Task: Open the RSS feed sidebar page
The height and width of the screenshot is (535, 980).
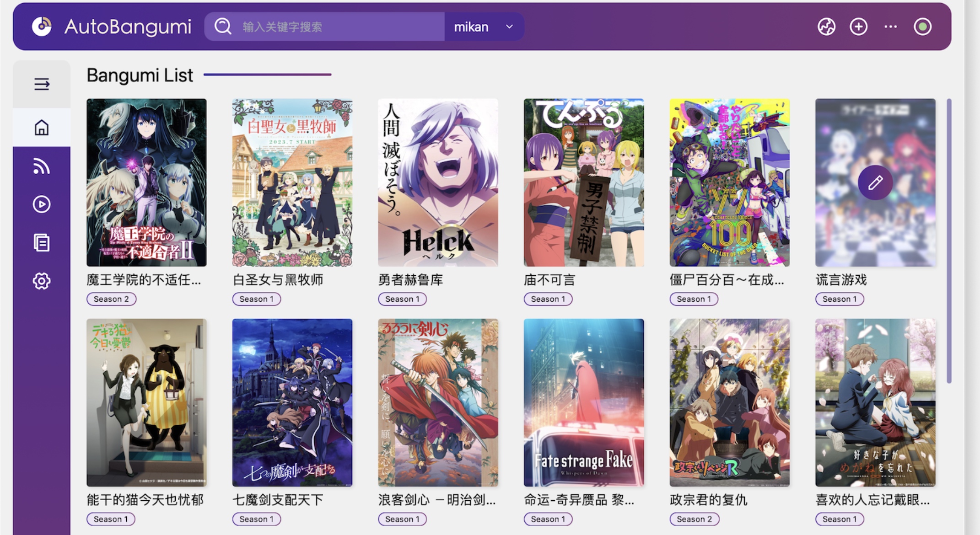Action: pos(41,166)
